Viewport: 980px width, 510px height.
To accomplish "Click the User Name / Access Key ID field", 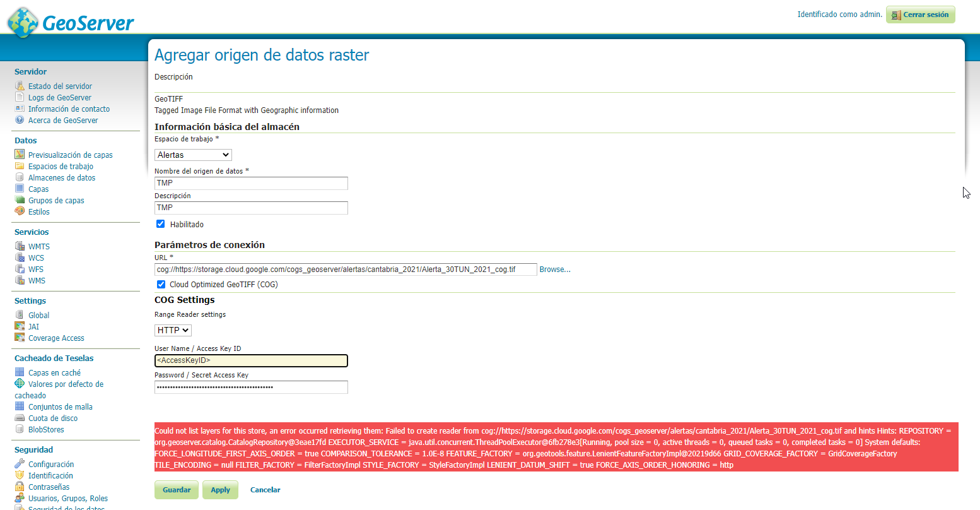I will tap(251, 360).
